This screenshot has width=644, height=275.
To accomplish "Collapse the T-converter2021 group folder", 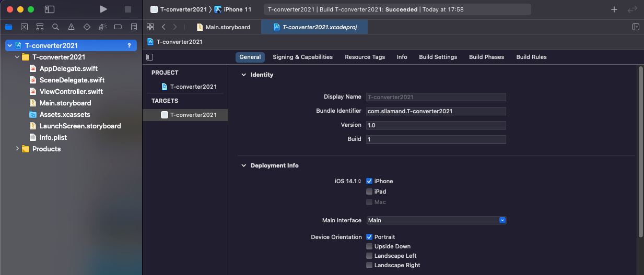I will (17, 57).
